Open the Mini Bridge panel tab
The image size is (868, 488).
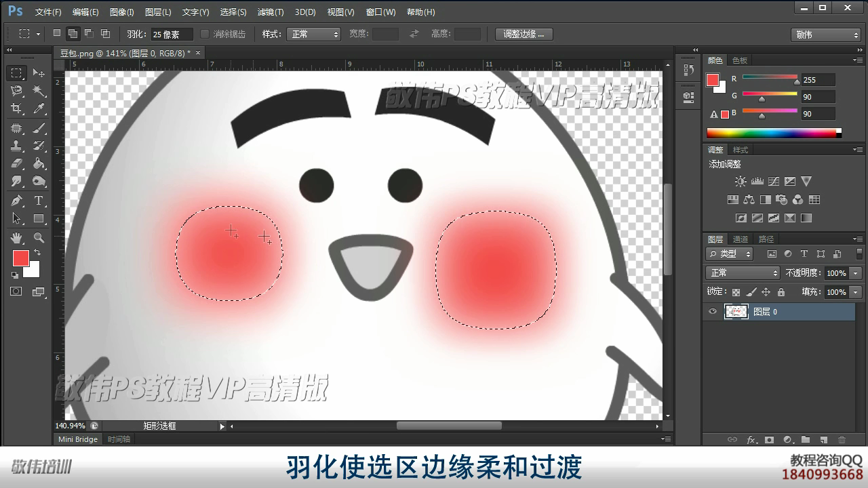(78, 439)
